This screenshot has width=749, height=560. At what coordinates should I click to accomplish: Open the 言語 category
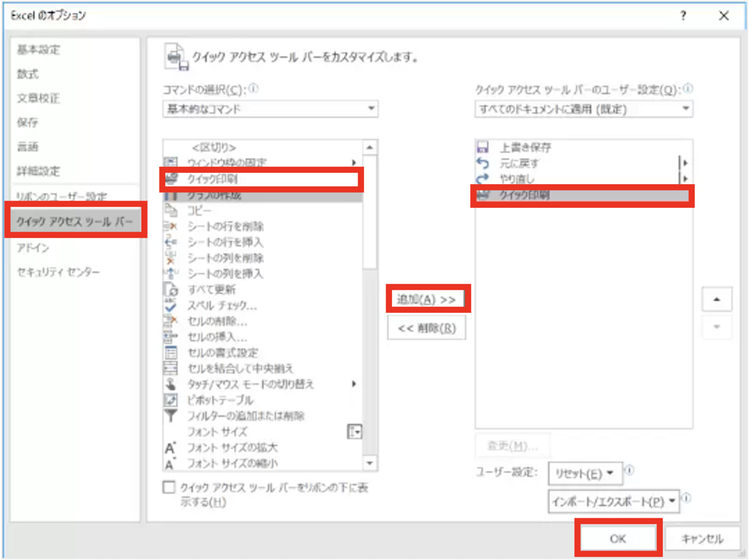pos(27,147)
